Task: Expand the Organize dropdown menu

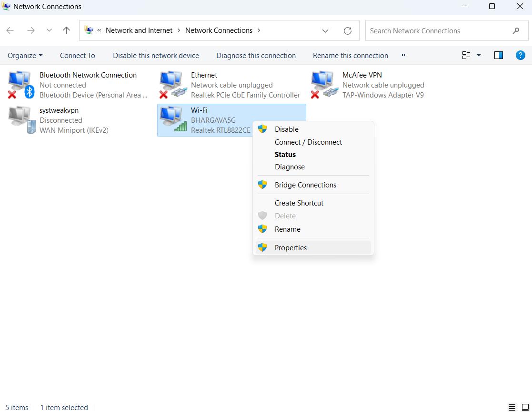Action: (25, 56)
